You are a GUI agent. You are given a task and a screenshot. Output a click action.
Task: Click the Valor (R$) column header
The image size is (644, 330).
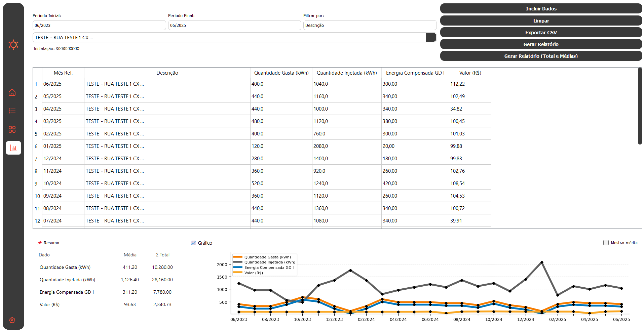tap(470, 73)
